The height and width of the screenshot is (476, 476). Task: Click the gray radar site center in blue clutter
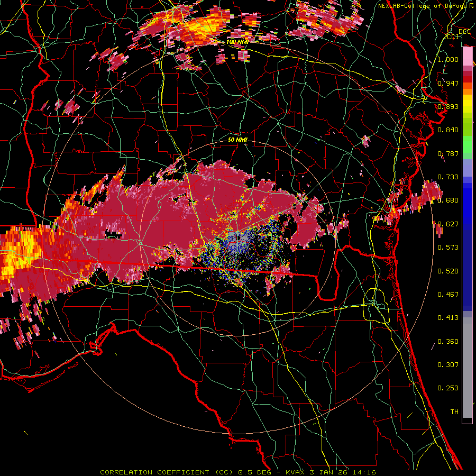[239, 239]
